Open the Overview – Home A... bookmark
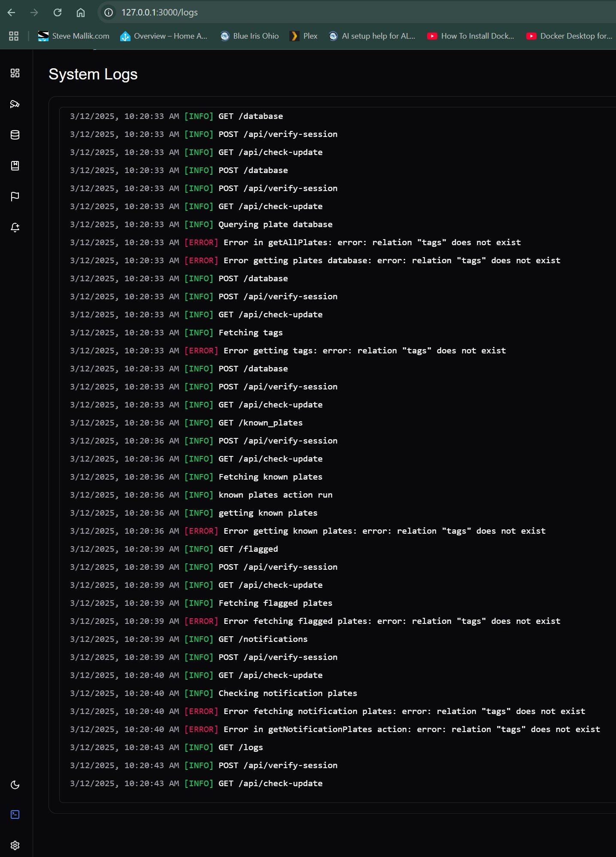 [164, 36]
